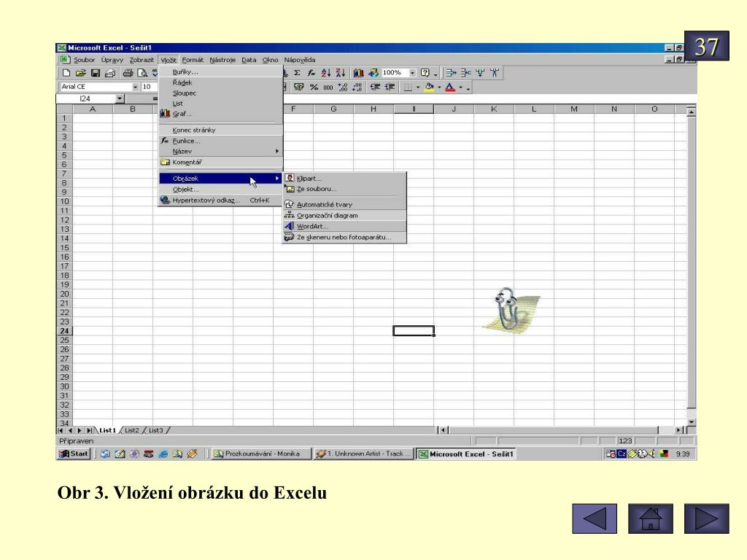Click the Unknown Artist - Track taskbar button
Image resolution: width=747 pixels, height=560 pixels.
pos(363,454)
